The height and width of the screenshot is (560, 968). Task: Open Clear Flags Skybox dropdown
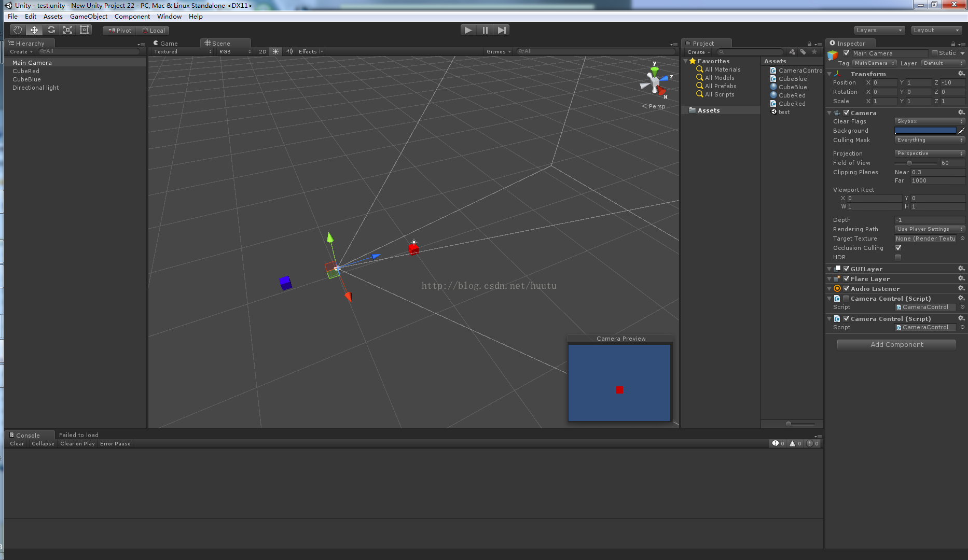(930, 121)
